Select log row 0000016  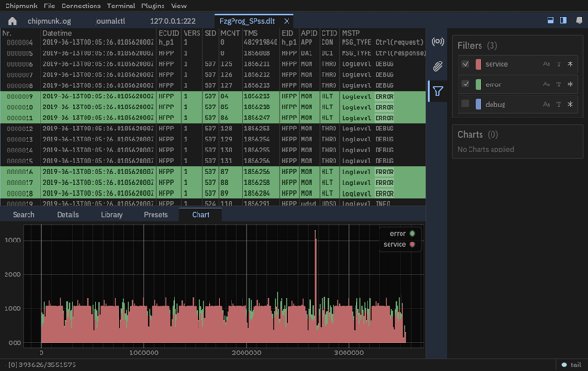(x=213, y=172)
